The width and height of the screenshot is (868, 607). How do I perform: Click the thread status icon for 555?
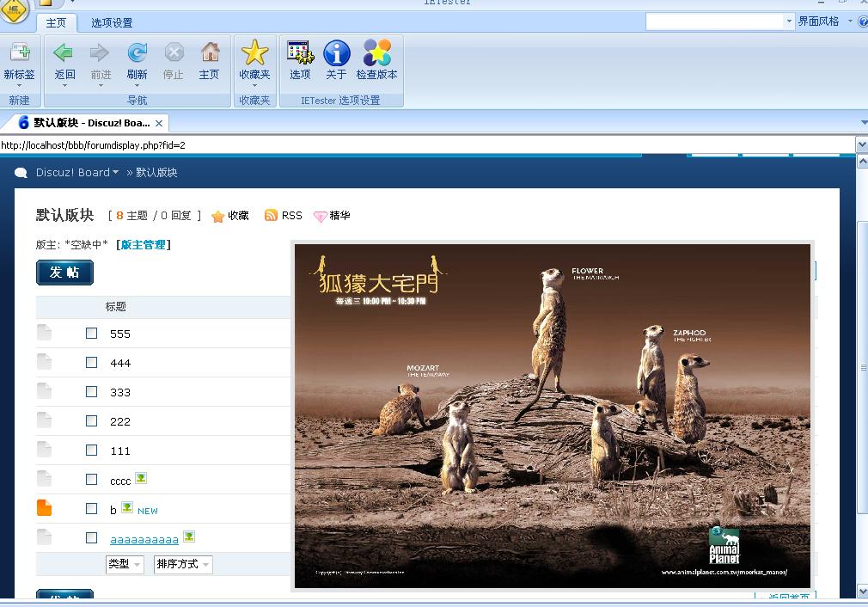coord(45,332)
